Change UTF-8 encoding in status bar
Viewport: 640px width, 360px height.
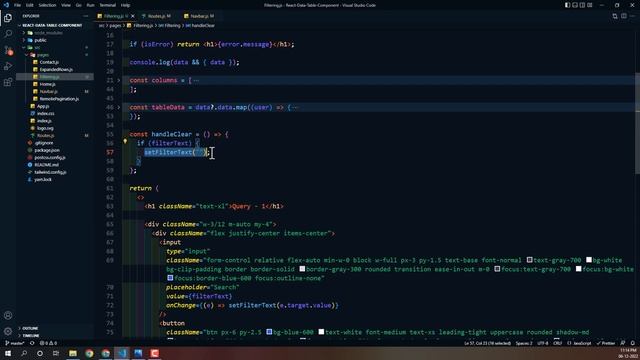[x=543, y=343]
